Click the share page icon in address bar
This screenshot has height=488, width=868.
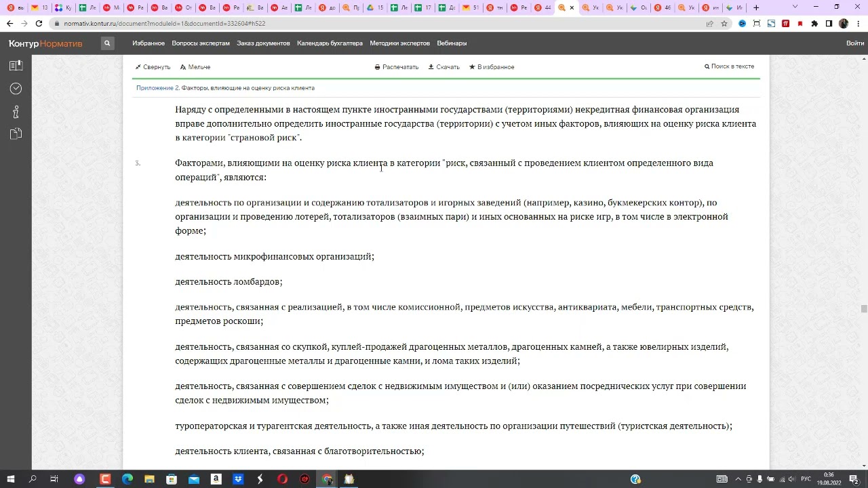[709, 23]
